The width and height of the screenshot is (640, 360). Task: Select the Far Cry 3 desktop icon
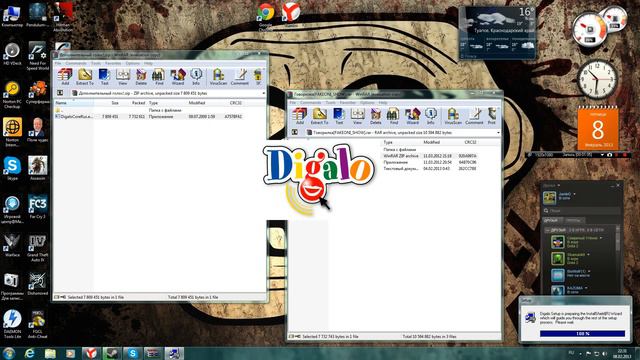[38, 207]
